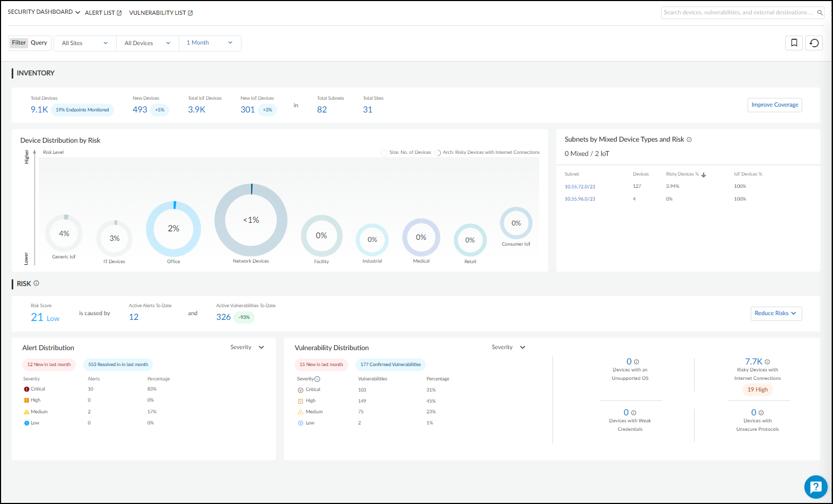Open the 1 Month time range dropdown
Image resolution: width=833 pixels, height=504 pixels.
click(210, 43)
